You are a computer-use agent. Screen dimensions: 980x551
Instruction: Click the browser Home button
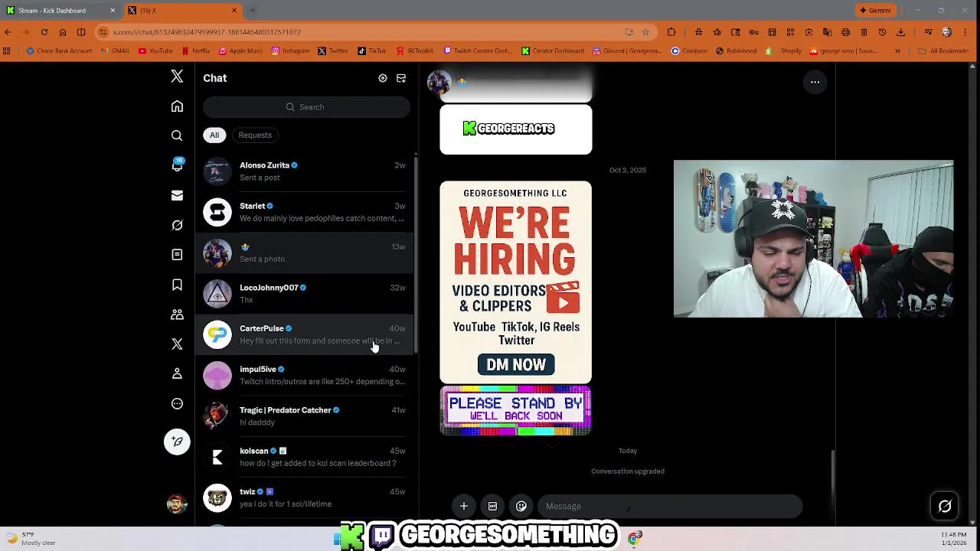pyautogui.click(x=63, y=32)
